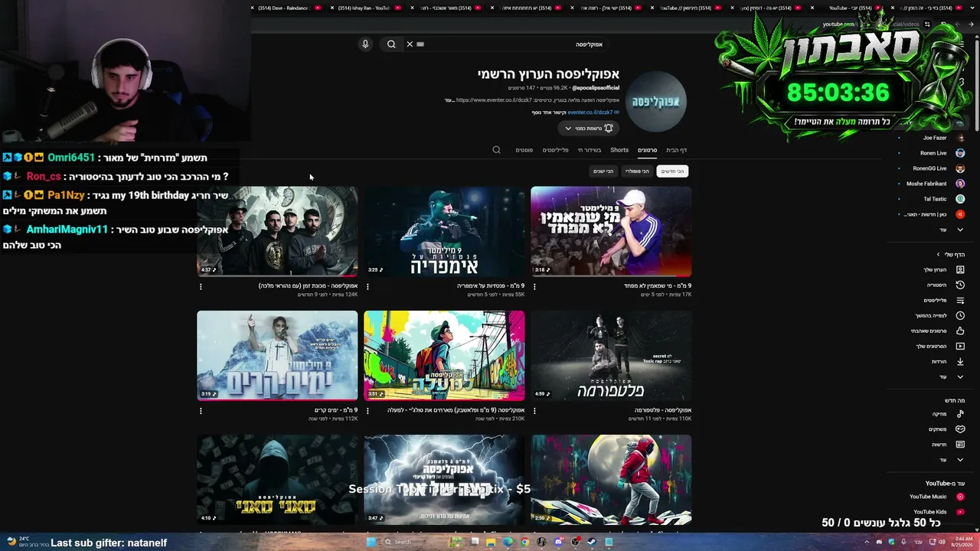This screenshot has width=980, height=551.
Task: Select the הכי ישנים sort chip
Action: 603,171
